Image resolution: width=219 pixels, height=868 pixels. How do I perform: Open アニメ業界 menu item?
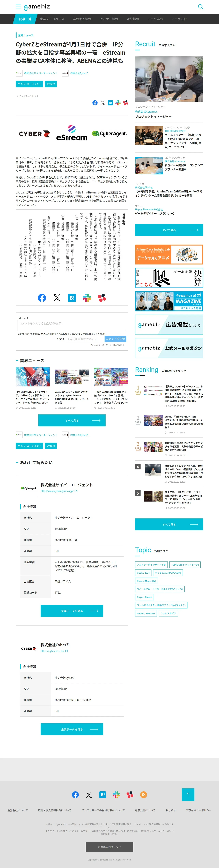coord(155,19)
